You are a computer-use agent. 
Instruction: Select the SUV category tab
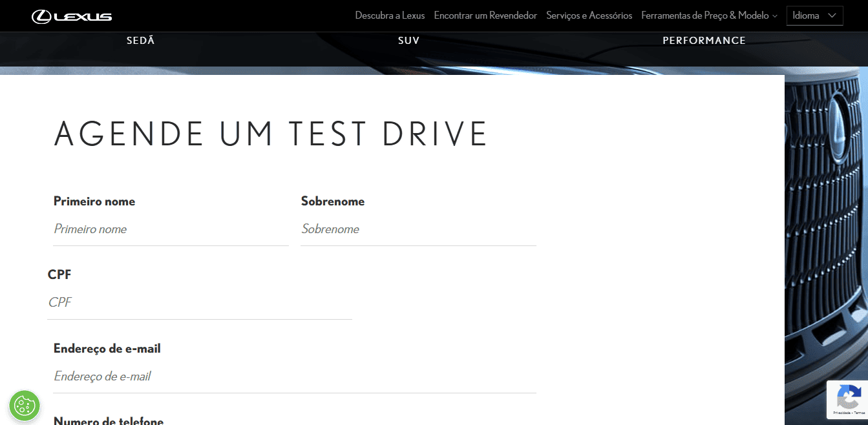click(408, 41)
